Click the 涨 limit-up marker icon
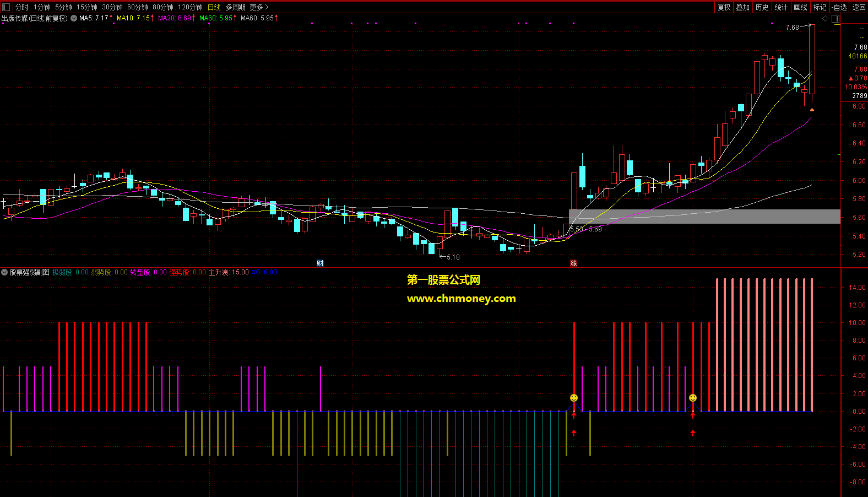The height and width of the screenshot is (497, 868). [573, 263]
